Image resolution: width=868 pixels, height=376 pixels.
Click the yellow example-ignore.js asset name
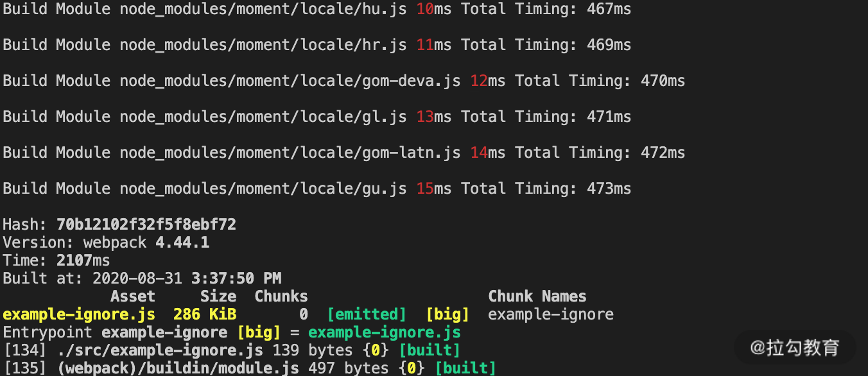tap(78, 314)
